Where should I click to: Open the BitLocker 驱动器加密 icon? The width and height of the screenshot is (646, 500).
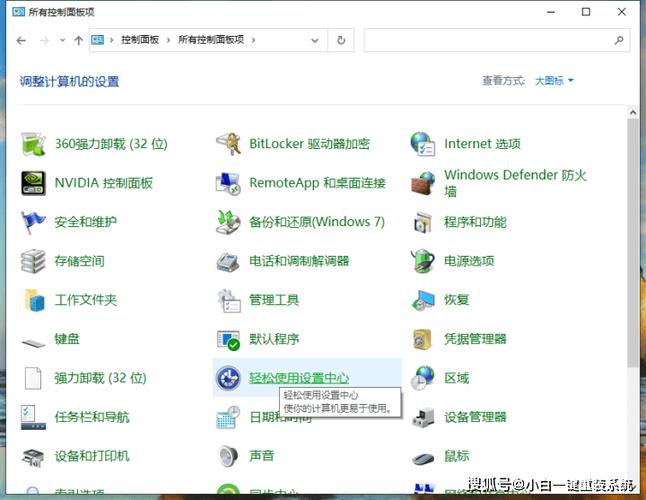[228, 144]
